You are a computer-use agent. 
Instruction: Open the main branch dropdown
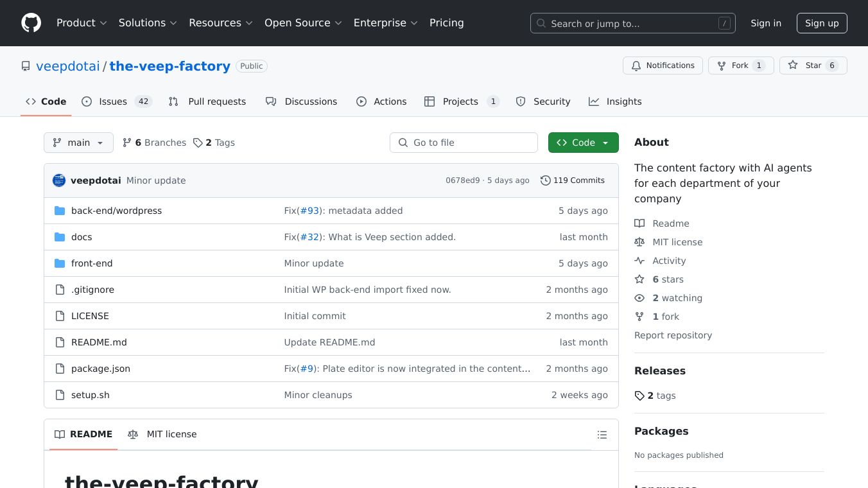pyautogui.click(x=78, y=143)
